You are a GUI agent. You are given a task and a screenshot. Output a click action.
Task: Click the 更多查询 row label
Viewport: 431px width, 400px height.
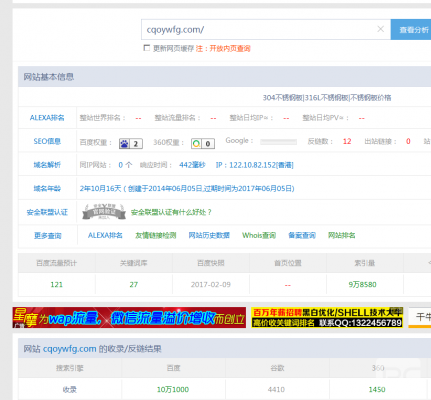(47, 236)
